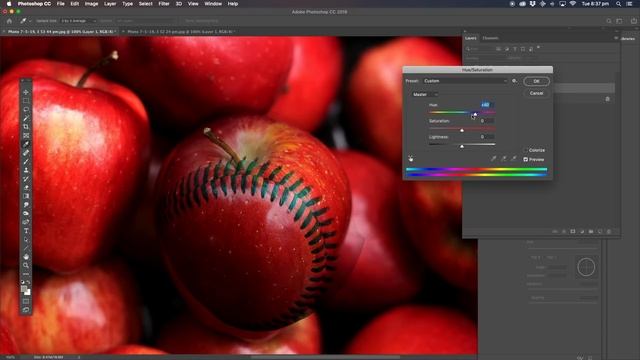Click the Home icon in options bar
Image resolution: width=640 pixels, height=360 pixels.
tap(9, 20)
